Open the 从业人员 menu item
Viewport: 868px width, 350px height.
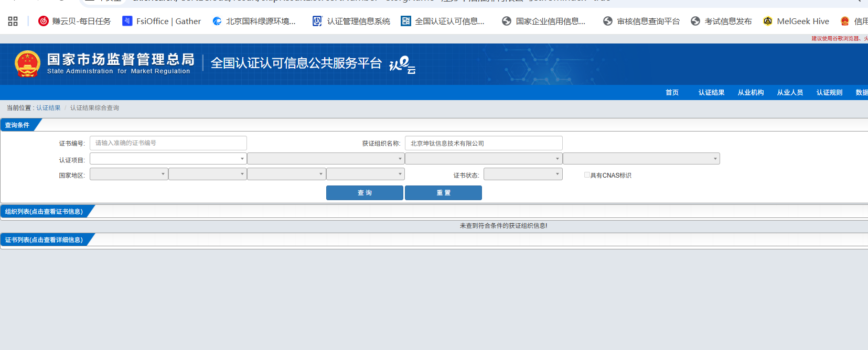point(790,93)
